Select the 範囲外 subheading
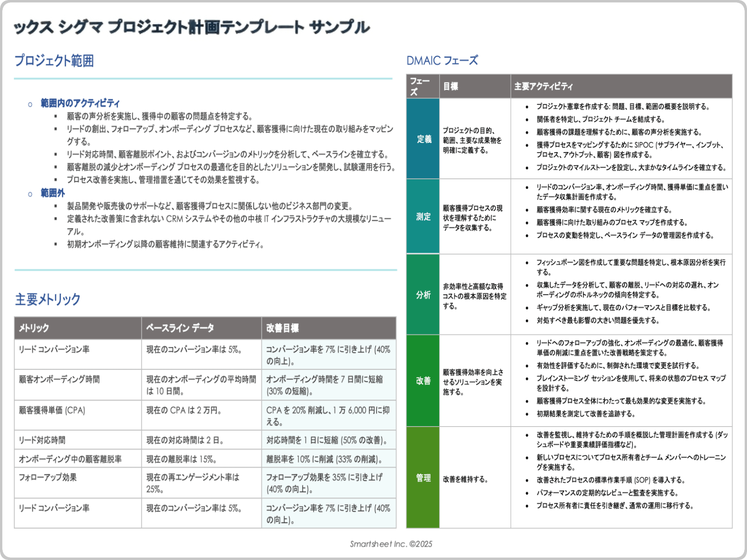The height and width of the screenshot is (560, 747). (53, 193)
